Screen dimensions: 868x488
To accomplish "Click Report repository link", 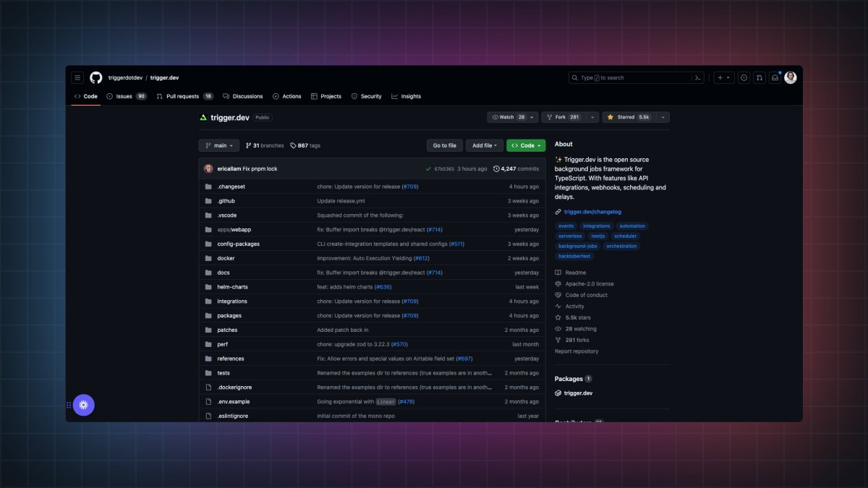I will coord(576,351).
